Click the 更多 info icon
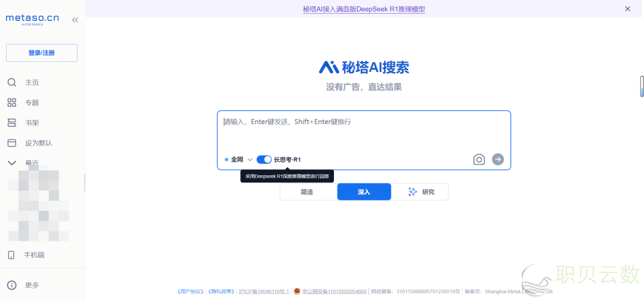Viewport: 644px width, 301px height. tap(11, 286)
